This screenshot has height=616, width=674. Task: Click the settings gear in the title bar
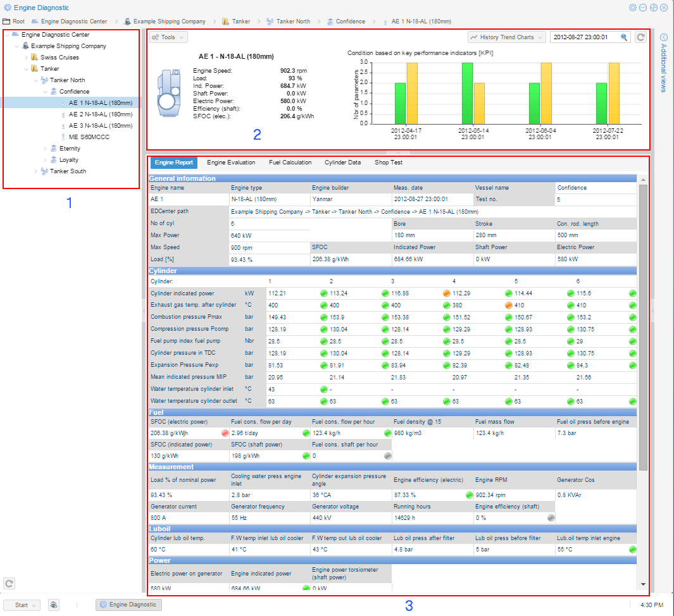point(632,8)
